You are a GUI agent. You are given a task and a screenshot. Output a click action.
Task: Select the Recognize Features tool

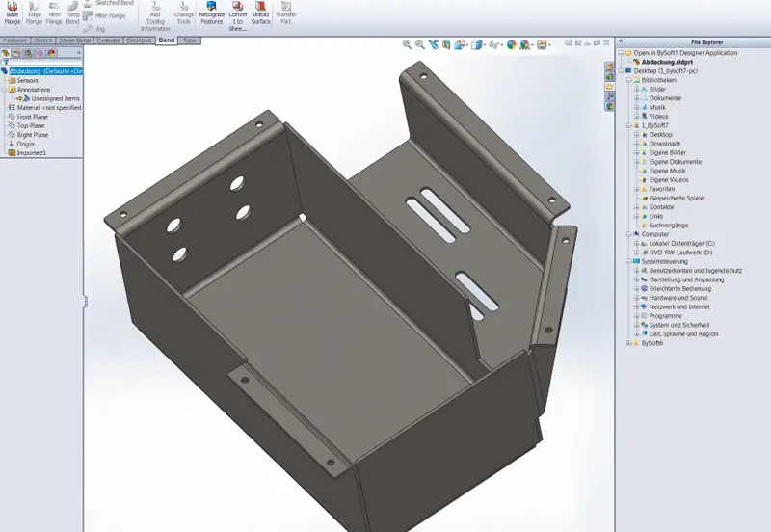click(x=211, y=14)
